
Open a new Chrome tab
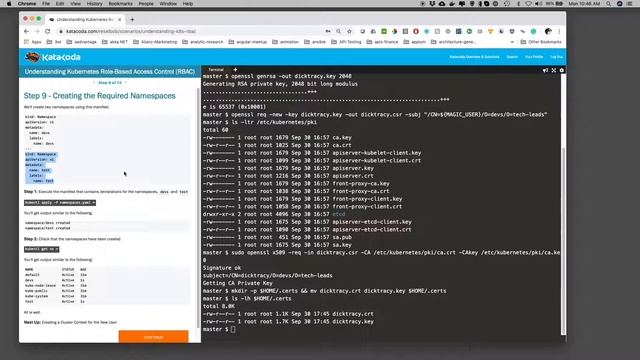(132, 20)
